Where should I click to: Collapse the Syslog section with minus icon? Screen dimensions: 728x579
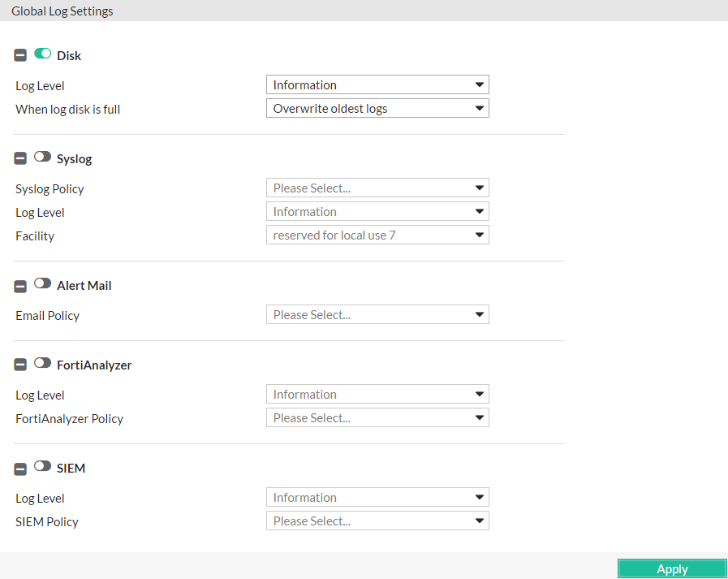click(20, 158)
